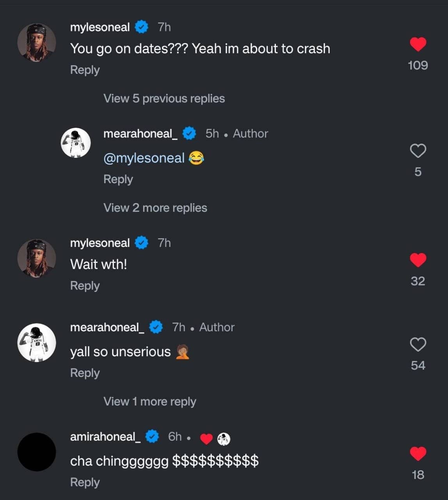This screenshot has width=448, height=500.
Task: Expand "View 1 more reply"
Action: (149, 402)
